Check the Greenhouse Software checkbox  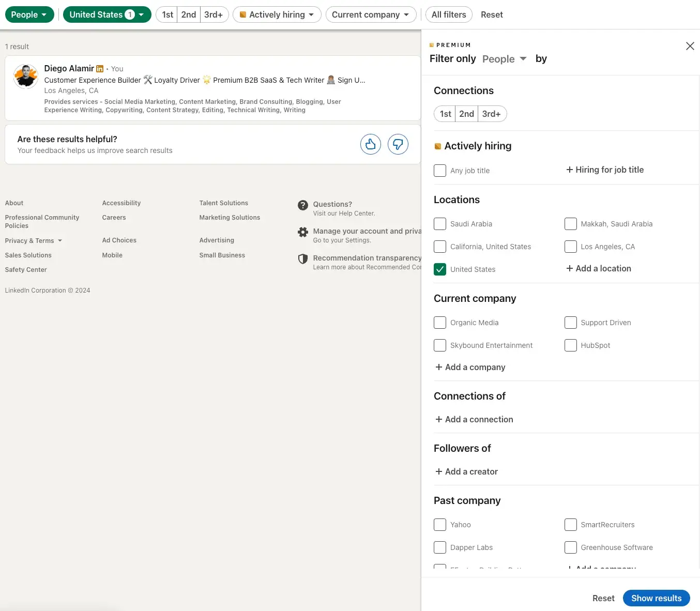click(x=571, y=547)
